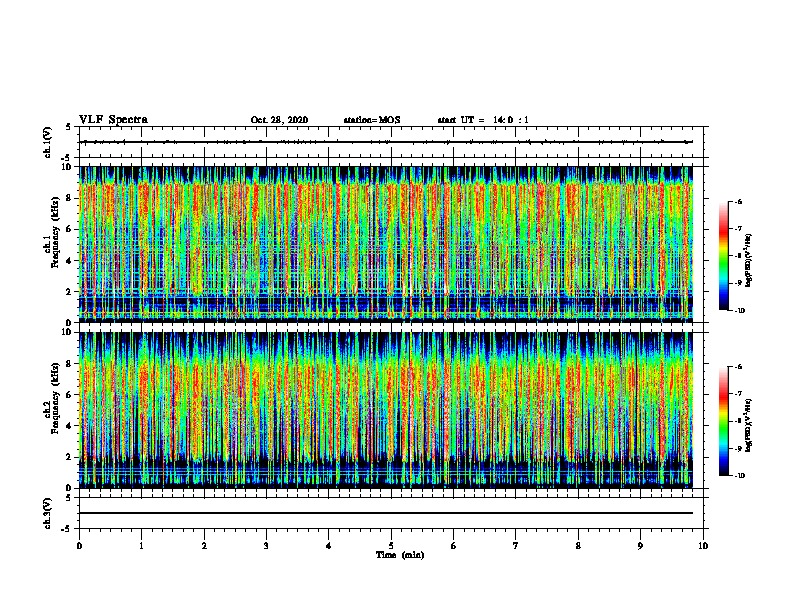Click the "-7" label on the ch.2 colorbar
Viewport: 792px width, 612px height.
(x=738, y=394)
